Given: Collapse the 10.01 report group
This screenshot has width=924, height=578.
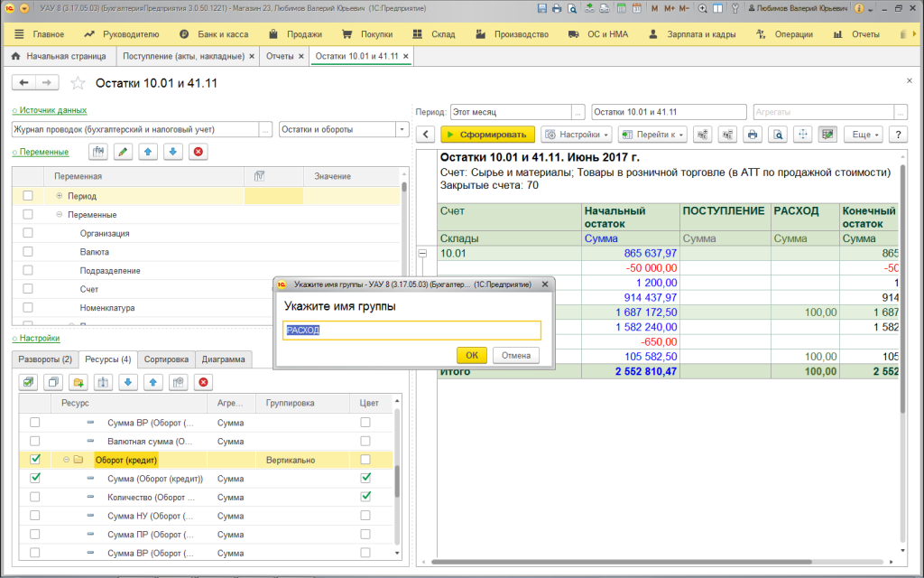Looking at the screenshot, I should coord(422,253).
